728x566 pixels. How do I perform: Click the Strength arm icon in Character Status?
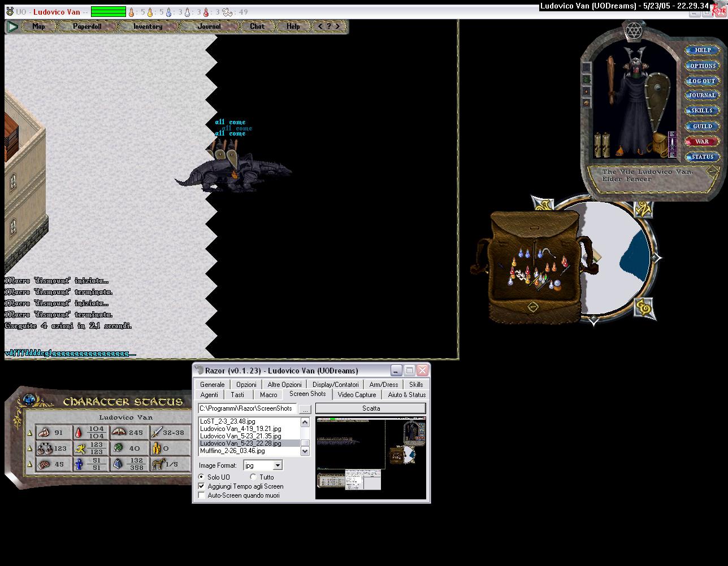44,433
